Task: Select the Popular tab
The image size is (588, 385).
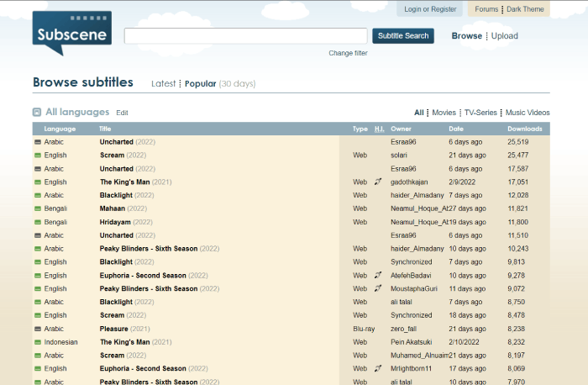Action: point(200,84)
